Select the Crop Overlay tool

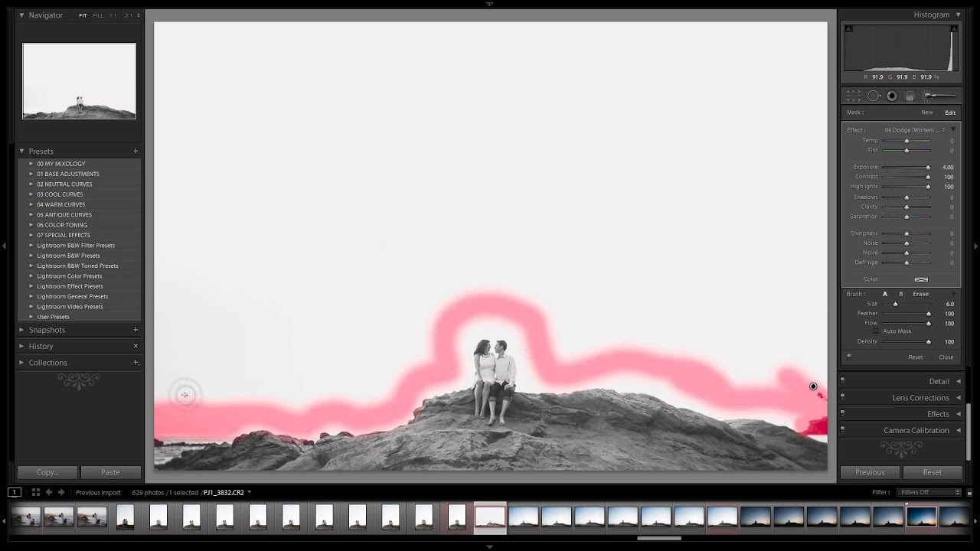[x=853, y=96]
